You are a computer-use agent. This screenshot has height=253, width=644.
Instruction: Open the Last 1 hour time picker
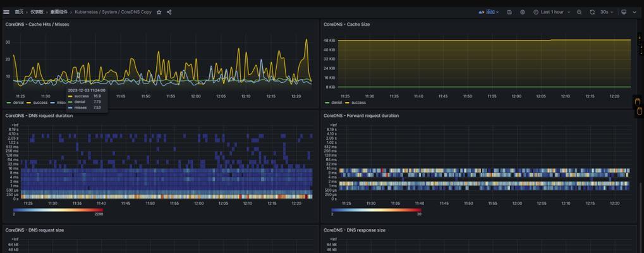[x=552, y=12]
